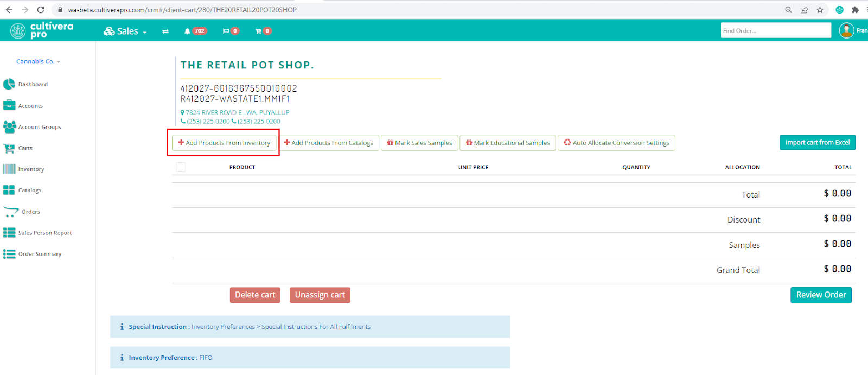Image resolution: width=868 pixels, height=375 pixels.
Task: Click browser reload button
Action: tap(41, 10)
